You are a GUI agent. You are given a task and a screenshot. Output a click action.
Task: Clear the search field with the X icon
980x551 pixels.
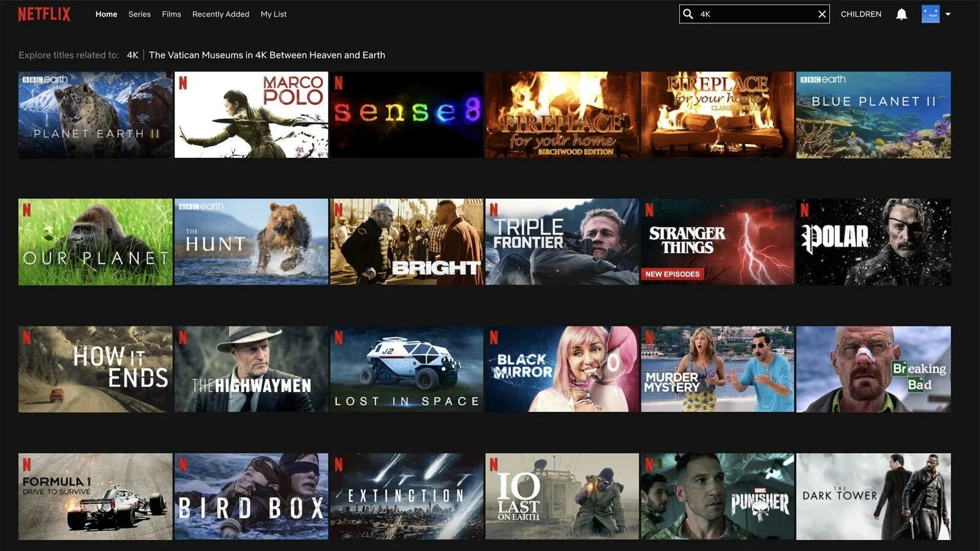point(822,14)
